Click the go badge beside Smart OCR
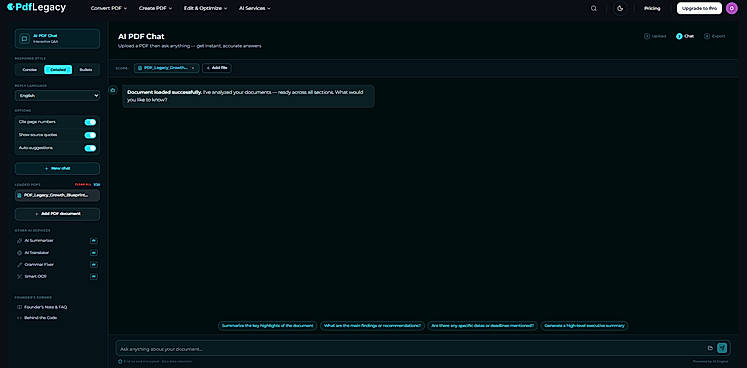The image size is (747, 368). click(94, 276)
